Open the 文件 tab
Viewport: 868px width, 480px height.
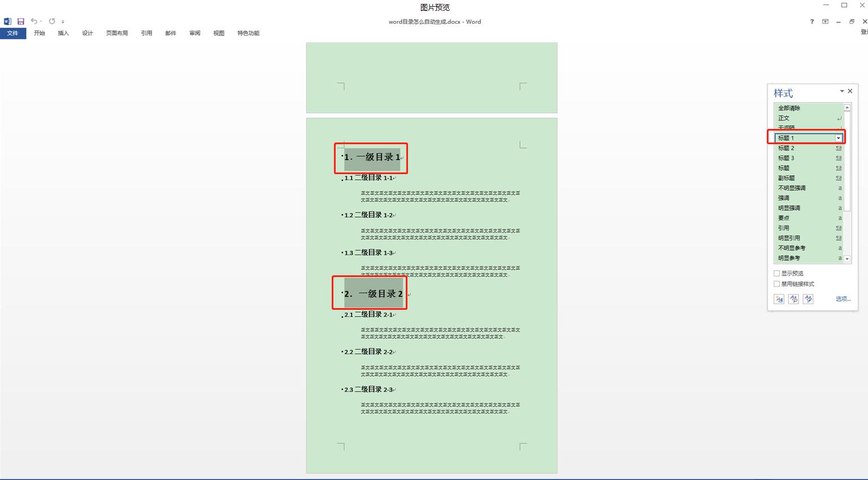[13, 33]
